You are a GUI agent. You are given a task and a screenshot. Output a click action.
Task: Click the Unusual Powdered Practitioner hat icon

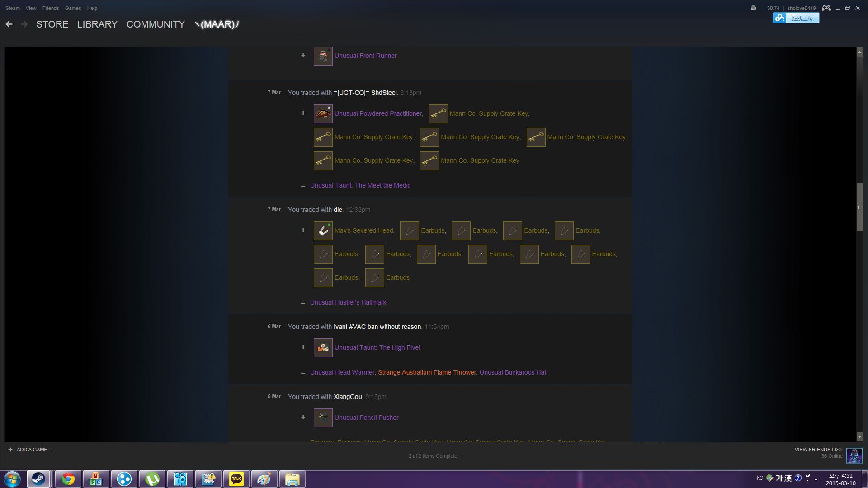[323, 114]
